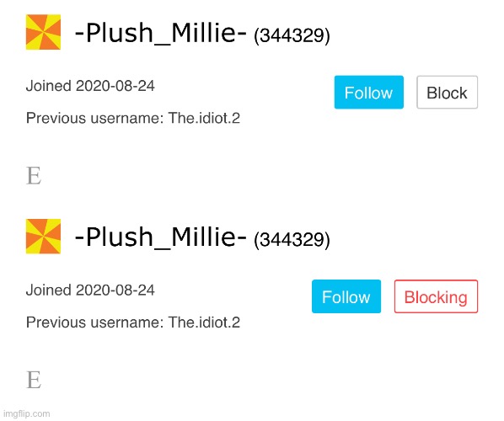This screenshot has width=504, height=421.
Task: Toggle the red Blocking button to unblock
Action: [436, 296]
